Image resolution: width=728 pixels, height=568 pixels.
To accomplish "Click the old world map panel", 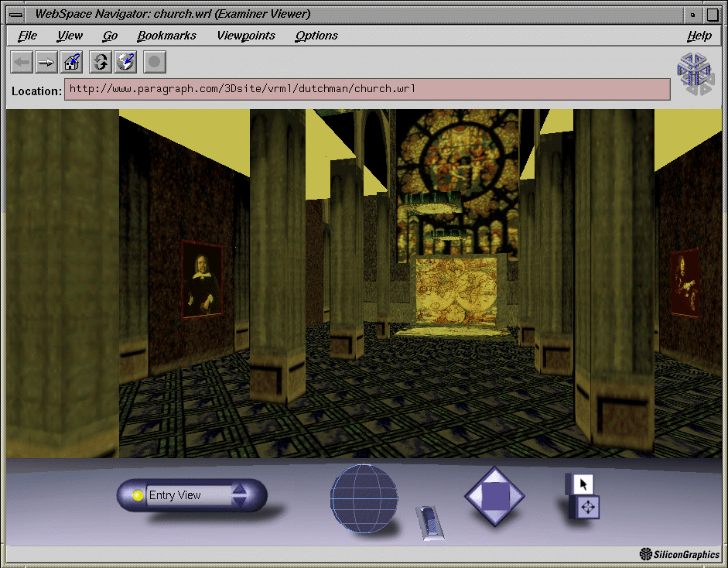I will point(456,291).
